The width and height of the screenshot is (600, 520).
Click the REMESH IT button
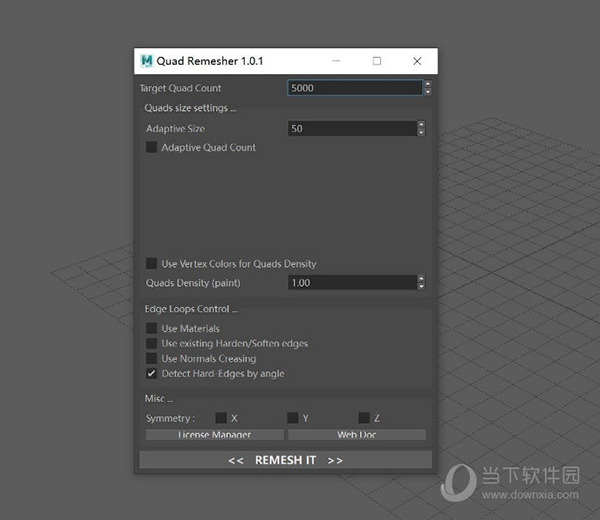coord(285,460)
